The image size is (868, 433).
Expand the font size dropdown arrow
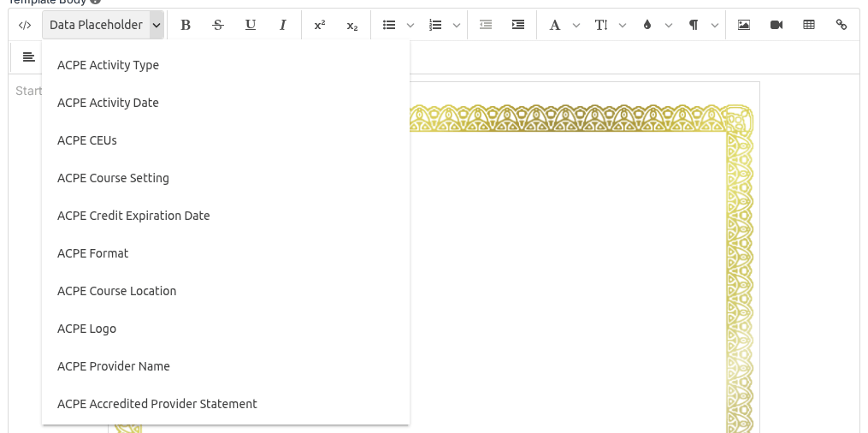click(623, 25)
